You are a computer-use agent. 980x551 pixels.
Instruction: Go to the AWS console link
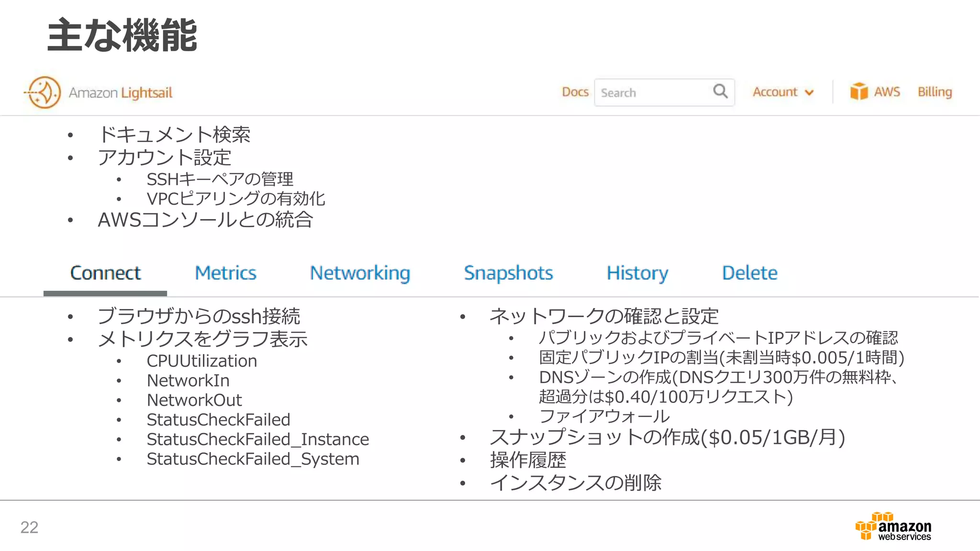(x=887, y=91)
